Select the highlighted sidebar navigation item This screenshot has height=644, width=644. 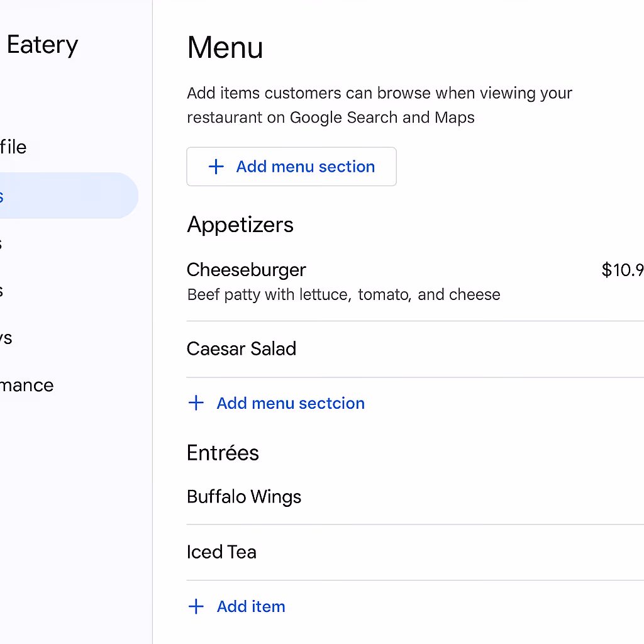69,196
